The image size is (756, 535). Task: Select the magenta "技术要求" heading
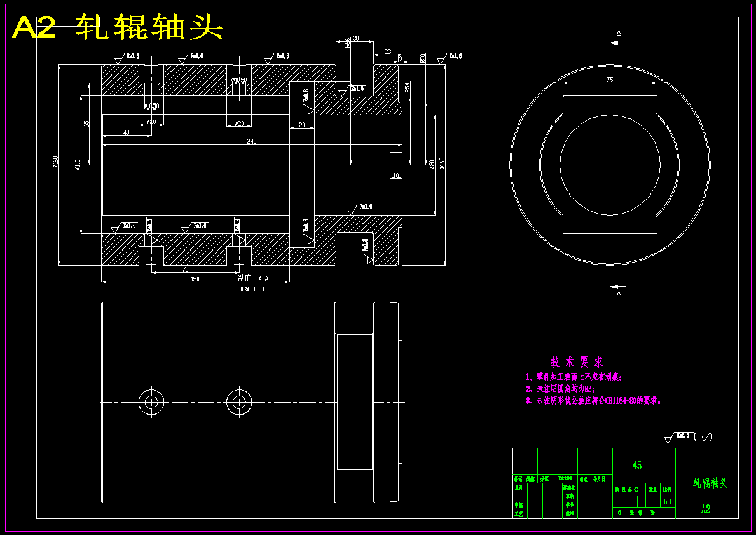pyautogui.click(x=577, y=362)
